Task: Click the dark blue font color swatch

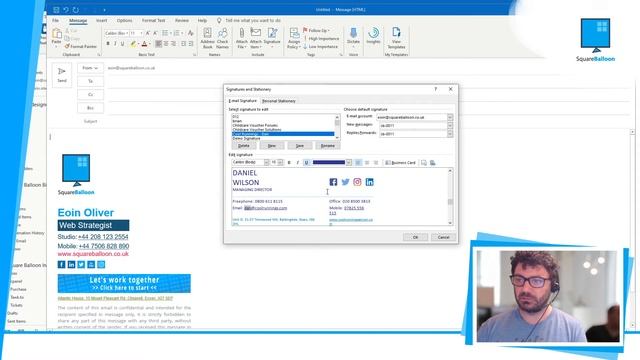Action: 329,162
